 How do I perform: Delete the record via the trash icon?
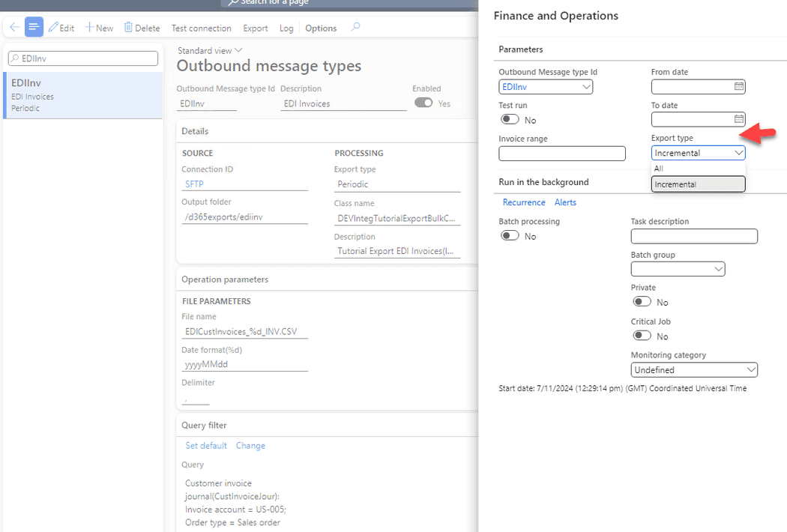[x=142, y=28]
